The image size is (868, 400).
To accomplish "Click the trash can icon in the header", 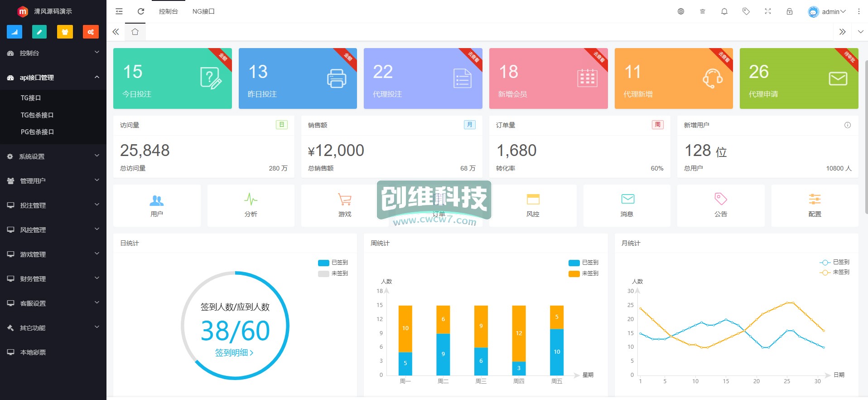I will point(703,11).
